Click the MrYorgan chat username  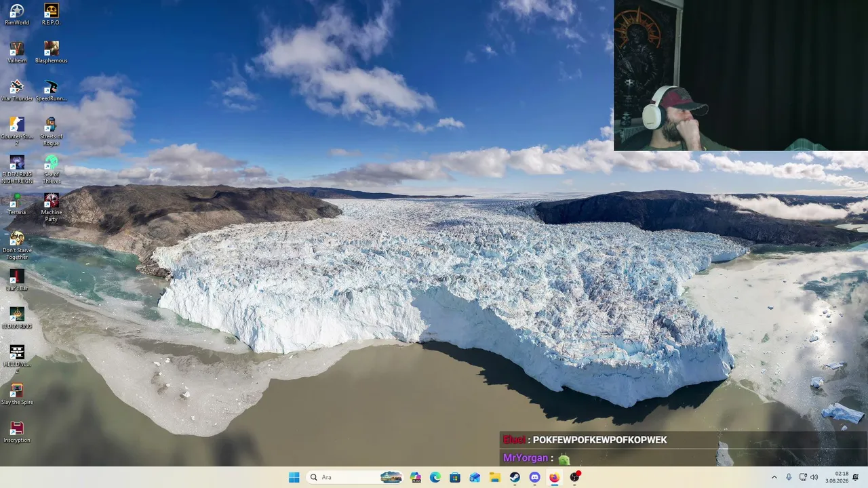tap(525, 458)
